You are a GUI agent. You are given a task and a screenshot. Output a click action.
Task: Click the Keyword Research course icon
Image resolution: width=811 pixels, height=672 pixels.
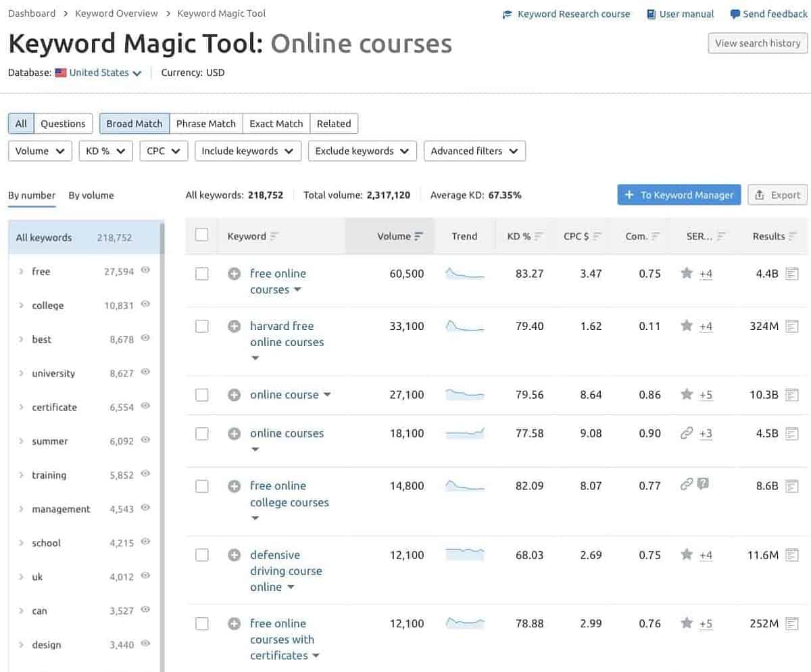click(x=506, y=14)
